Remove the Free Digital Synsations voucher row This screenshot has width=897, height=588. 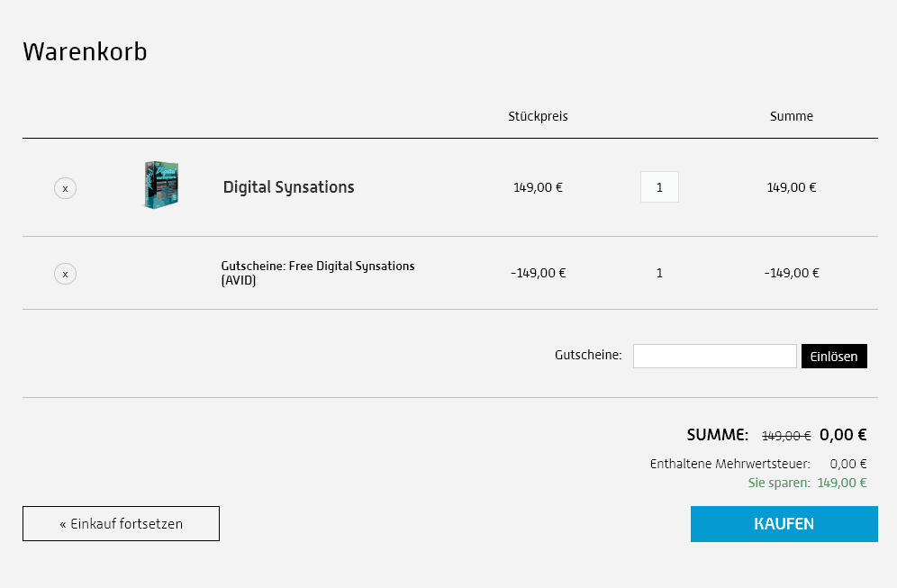pyautogui.click(x=65, y=274)
